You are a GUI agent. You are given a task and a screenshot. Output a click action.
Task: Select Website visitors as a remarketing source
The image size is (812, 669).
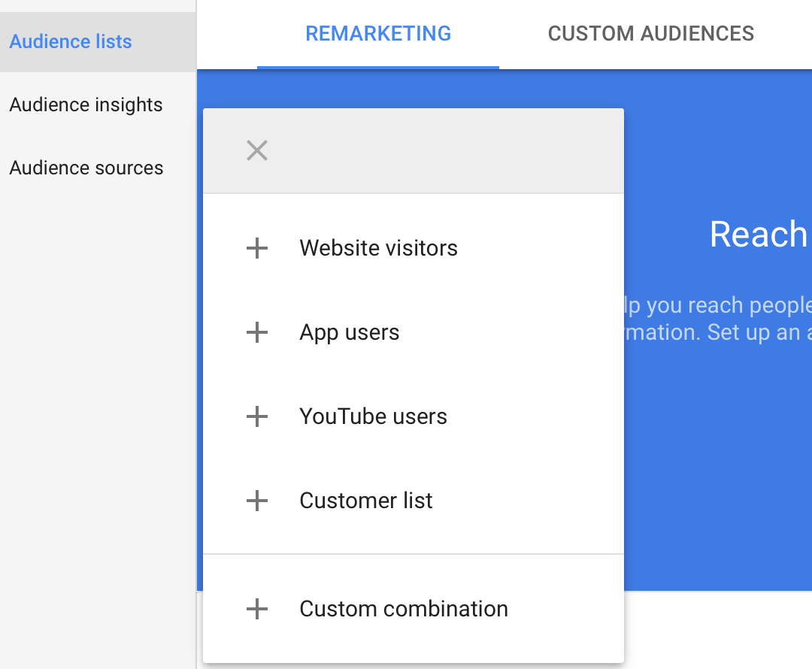[378, 248]
